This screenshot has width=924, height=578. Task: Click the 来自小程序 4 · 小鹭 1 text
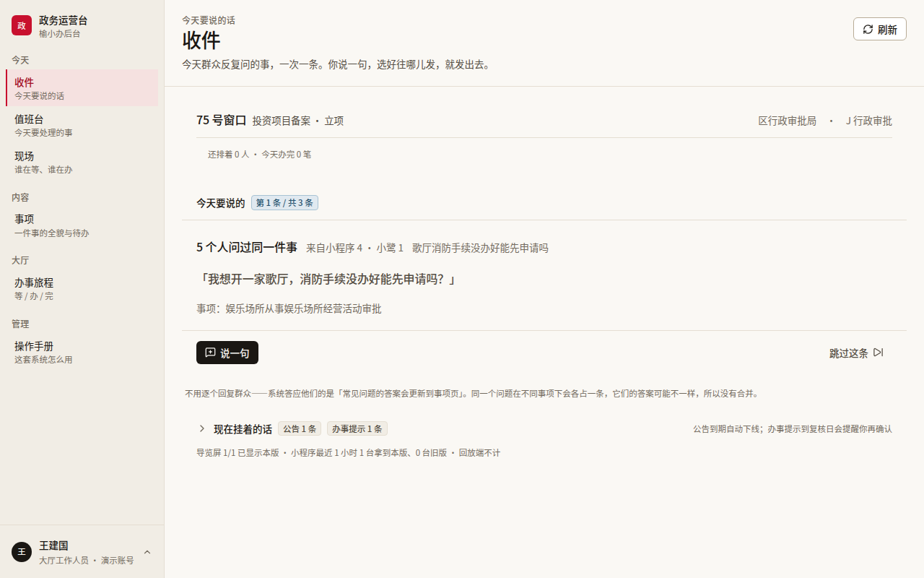(x=354, y=248)
